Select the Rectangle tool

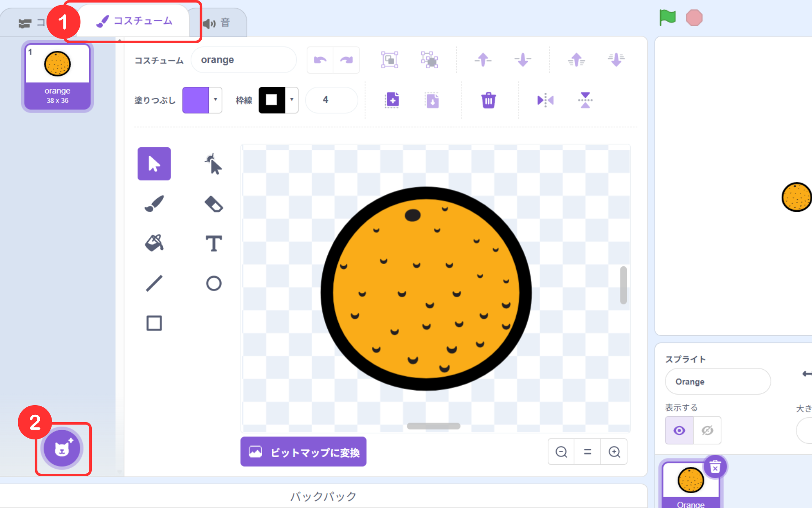[154, 323]
